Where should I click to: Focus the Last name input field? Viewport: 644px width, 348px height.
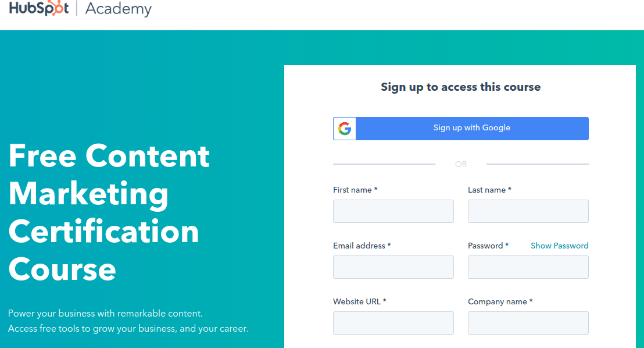coord(528,211)
